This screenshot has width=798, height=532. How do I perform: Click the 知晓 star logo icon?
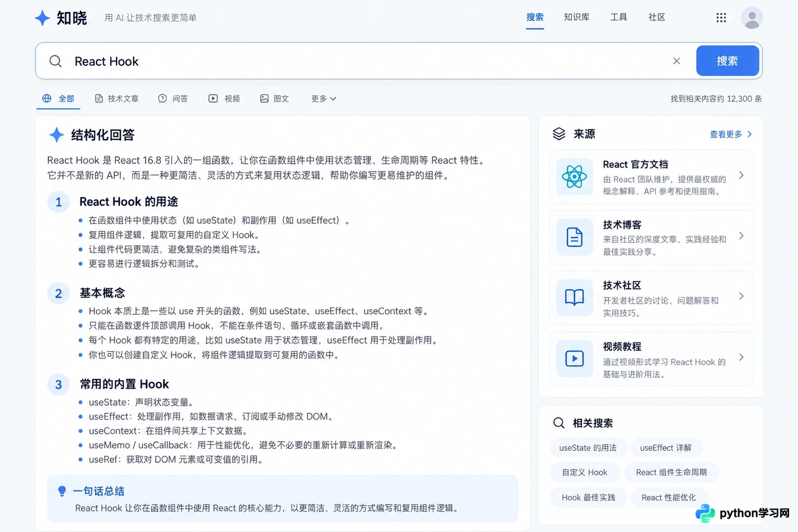pos(42,18)
